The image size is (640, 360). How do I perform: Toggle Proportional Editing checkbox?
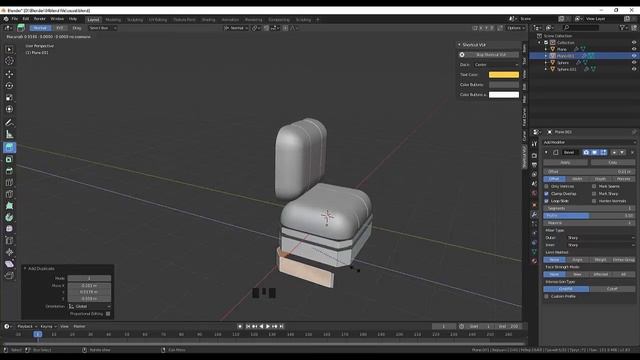(108, 313)
